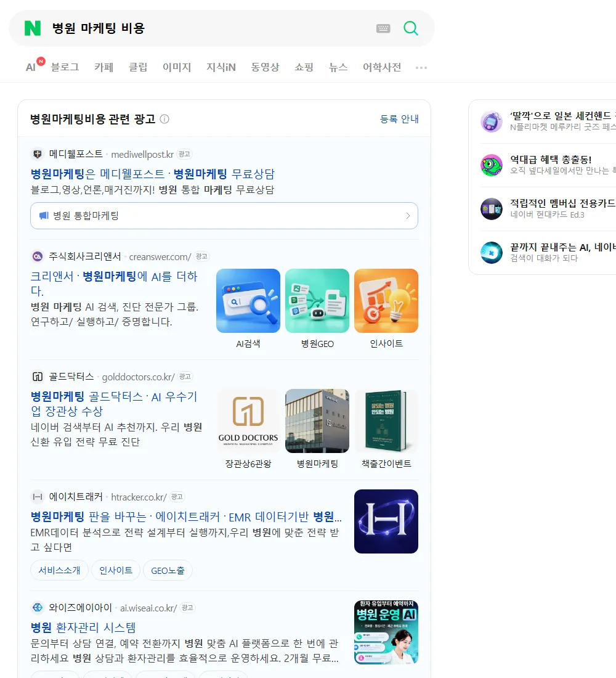Click the 와이즈에이아이 advertiser name
The height and width of the screenshot is (678, 616).
[x=81, y=608]
